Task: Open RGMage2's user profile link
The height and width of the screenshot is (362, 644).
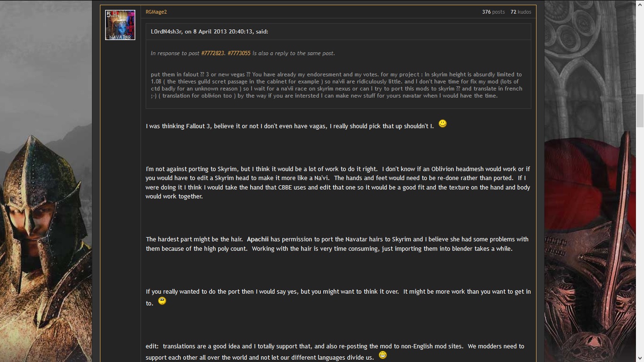Action: click(156, 12)
